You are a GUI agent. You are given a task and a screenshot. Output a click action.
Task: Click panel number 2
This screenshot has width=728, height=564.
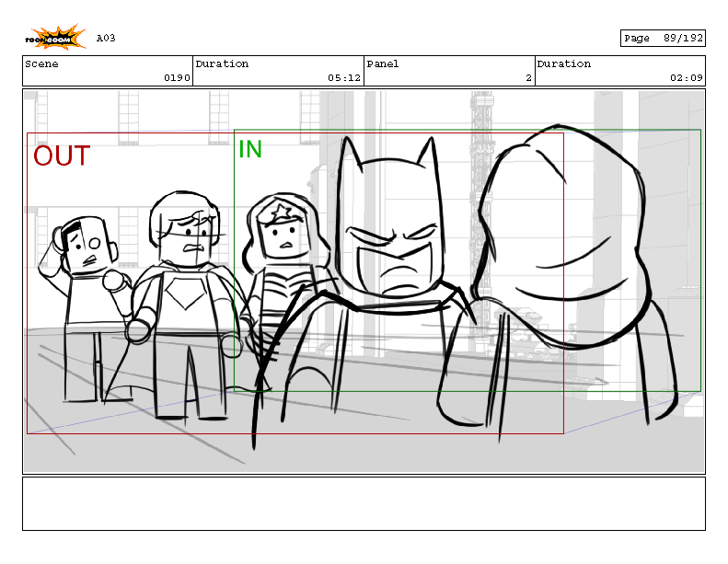coord(528,78)
